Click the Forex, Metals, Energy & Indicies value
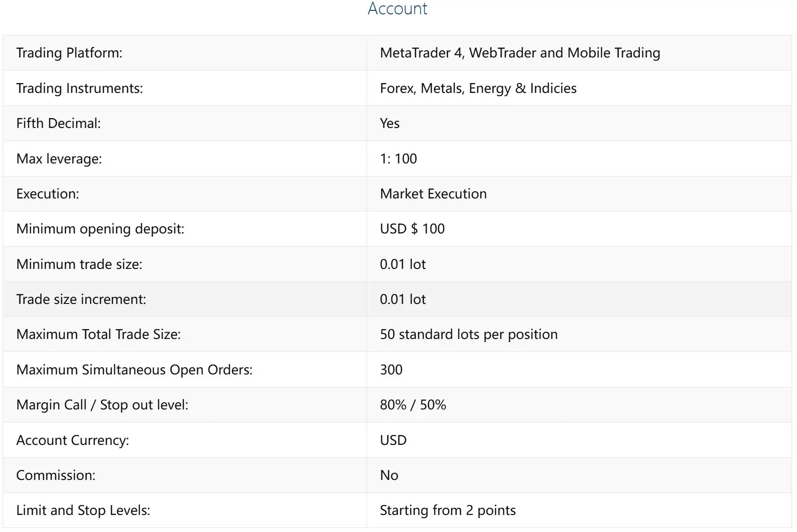 [x=478, y=88]
